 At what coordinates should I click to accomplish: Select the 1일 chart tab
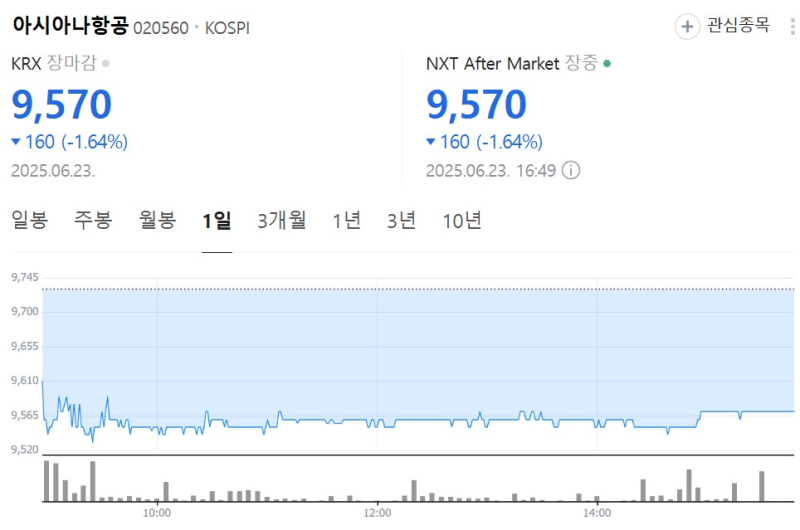point(217,221)
